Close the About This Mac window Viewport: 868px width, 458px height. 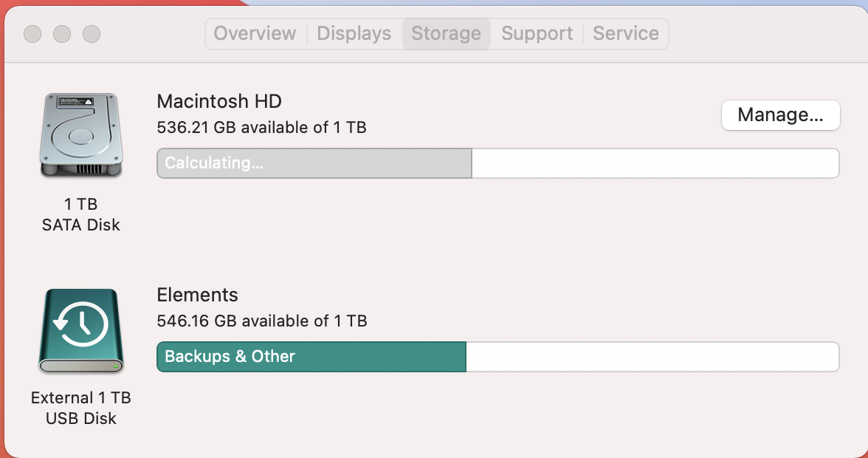click(32, 34)
